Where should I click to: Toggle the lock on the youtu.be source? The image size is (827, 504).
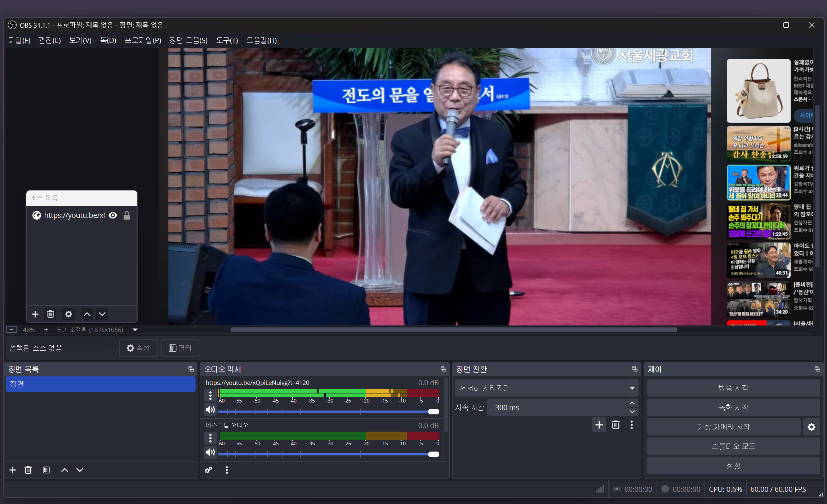point(126,215)
